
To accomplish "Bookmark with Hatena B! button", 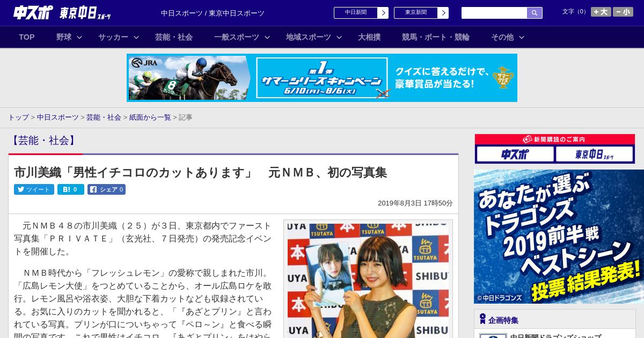I will (x=71, y=189).
